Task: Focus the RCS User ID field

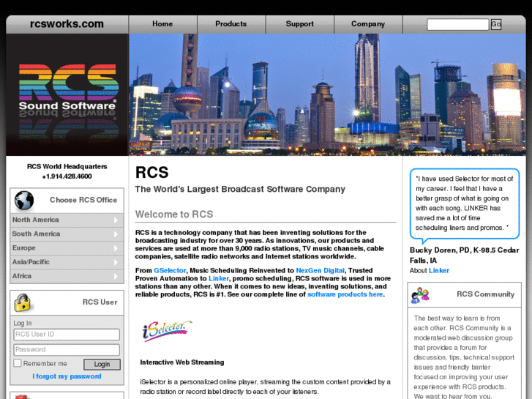Action: [x=67, y=335]
